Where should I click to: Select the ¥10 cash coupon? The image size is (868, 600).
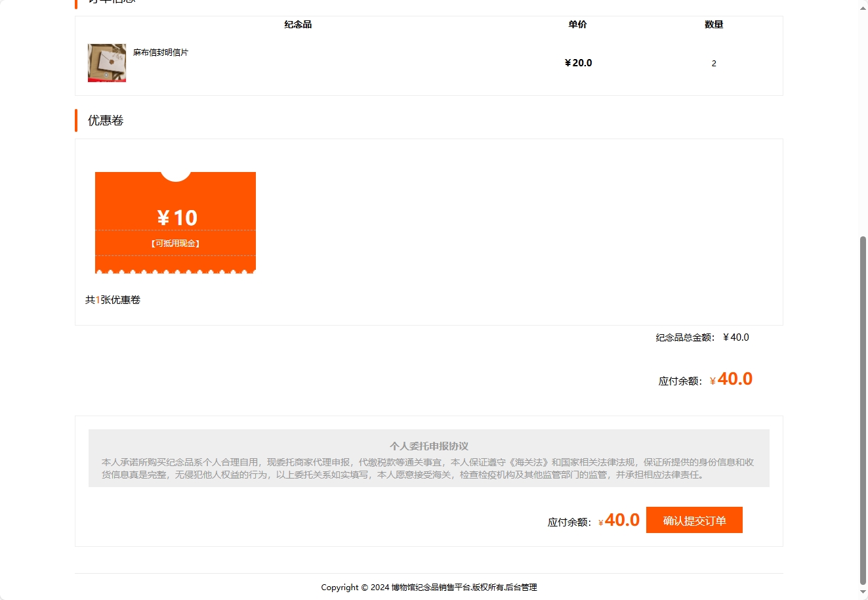coord(175,222)
